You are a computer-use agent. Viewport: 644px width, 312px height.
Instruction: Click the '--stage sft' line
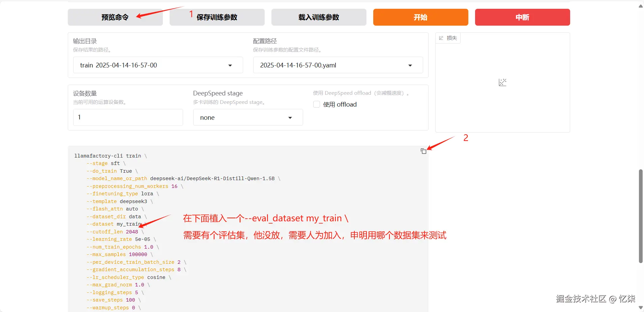pyautogui.click(x=106, y=163)
